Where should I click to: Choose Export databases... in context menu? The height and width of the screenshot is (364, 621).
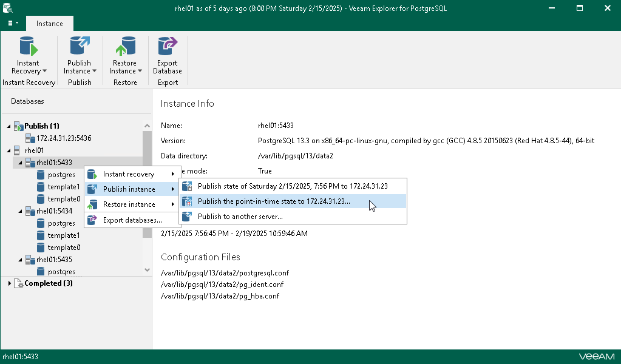point(133,220)
